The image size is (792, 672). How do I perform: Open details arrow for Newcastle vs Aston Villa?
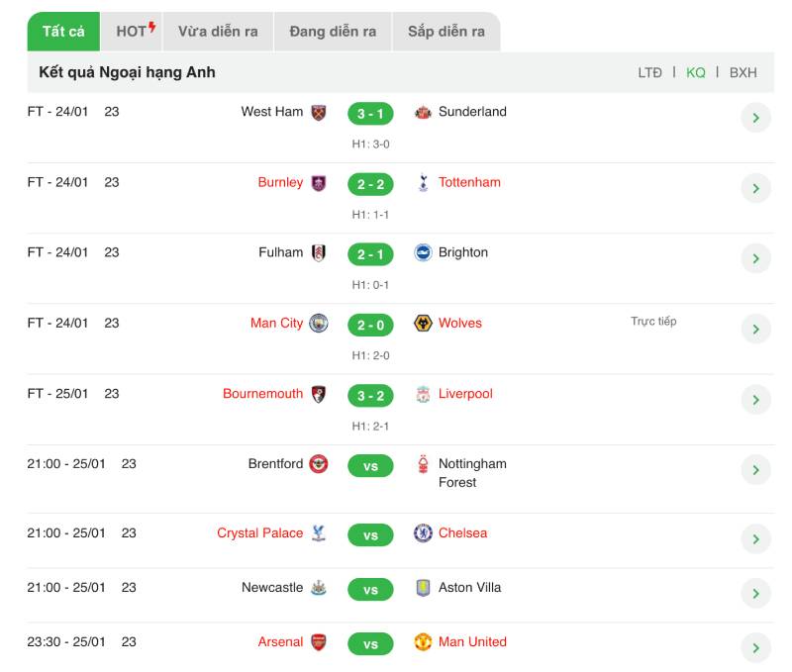click(x=755, y=594)
